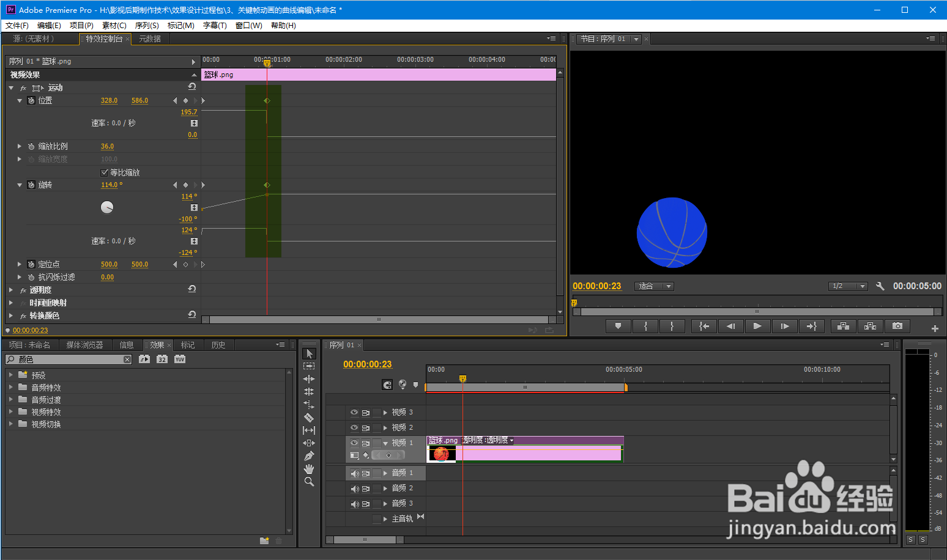Collapse the 旋转 rotation property
Image resolution: width=947 pixels, height=560 pixels.
pyautogui.click(x=20, y=185)
